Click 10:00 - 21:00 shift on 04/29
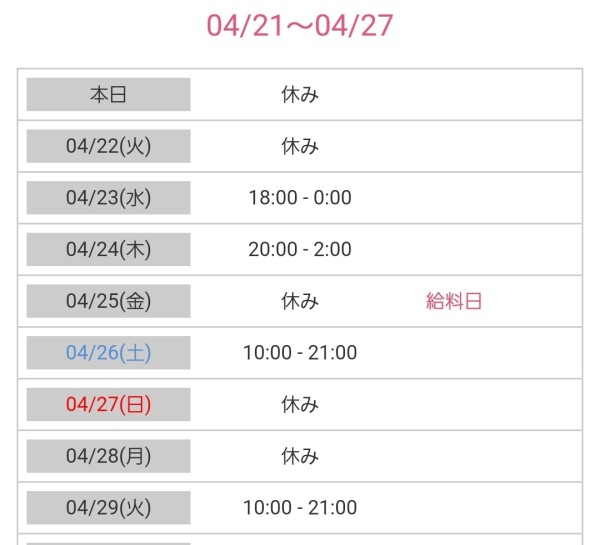This screenshot has width=600, height=545. [300, 508]
